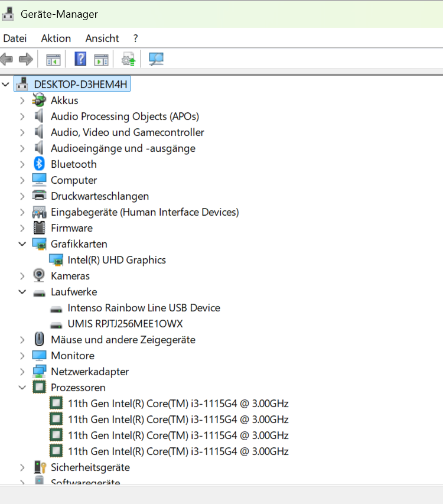Click the Druckwarteschlangen printer icon

[x=39, y=196]
